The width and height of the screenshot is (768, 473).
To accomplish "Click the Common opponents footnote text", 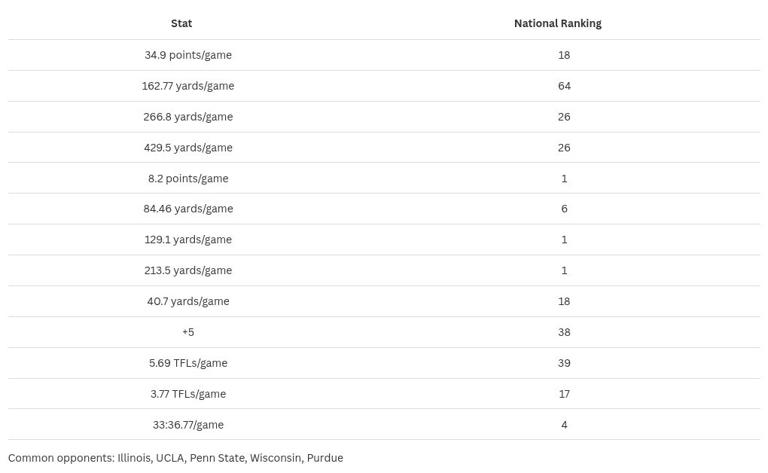I will point(175,458).
